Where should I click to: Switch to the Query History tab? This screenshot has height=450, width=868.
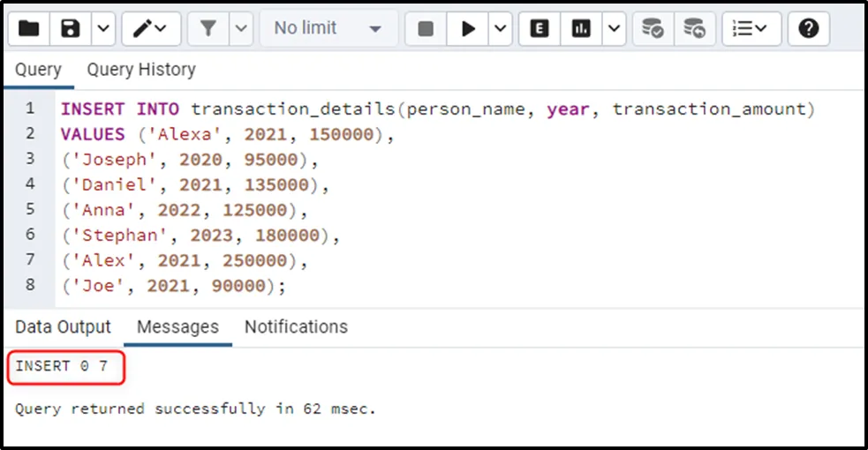[x=141, y=70]
